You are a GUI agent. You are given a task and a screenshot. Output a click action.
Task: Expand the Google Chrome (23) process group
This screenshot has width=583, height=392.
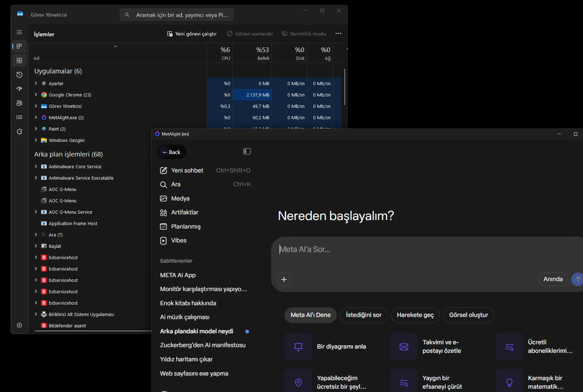[36, 95]
